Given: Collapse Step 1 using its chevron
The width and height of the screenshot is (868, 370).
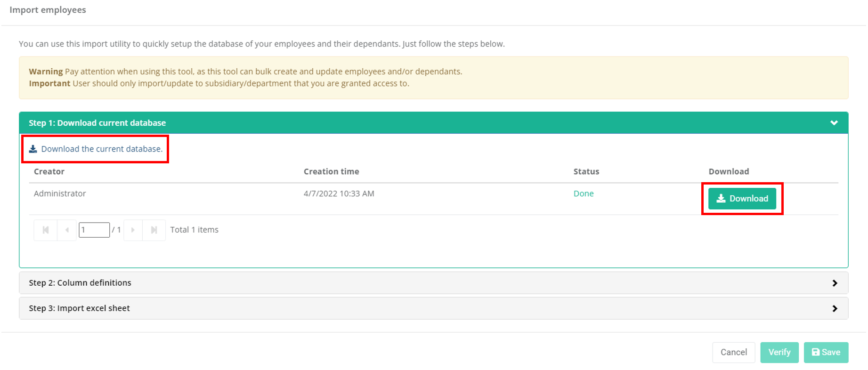Looking at the screenshot, I should (834, 123).
